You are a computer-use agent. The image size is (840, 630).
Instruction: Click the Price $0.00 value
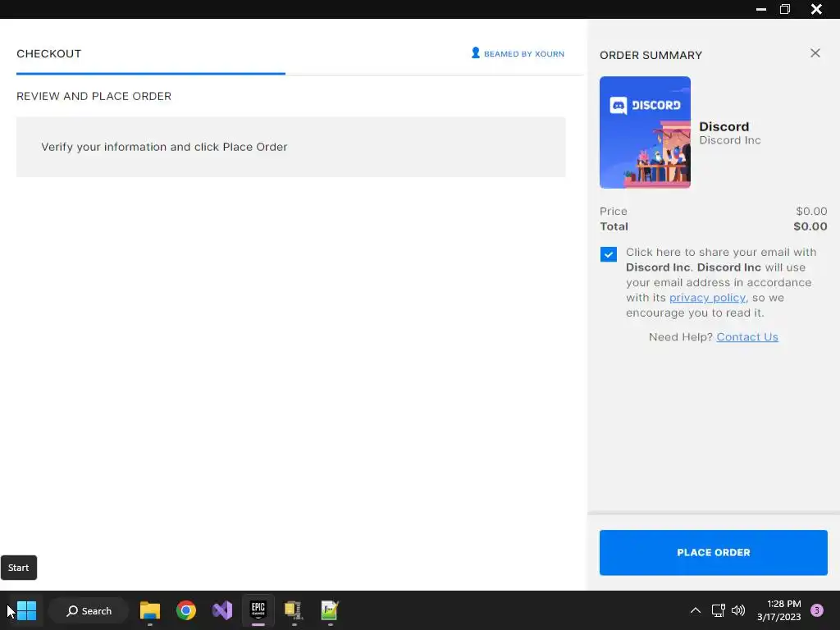811,211
